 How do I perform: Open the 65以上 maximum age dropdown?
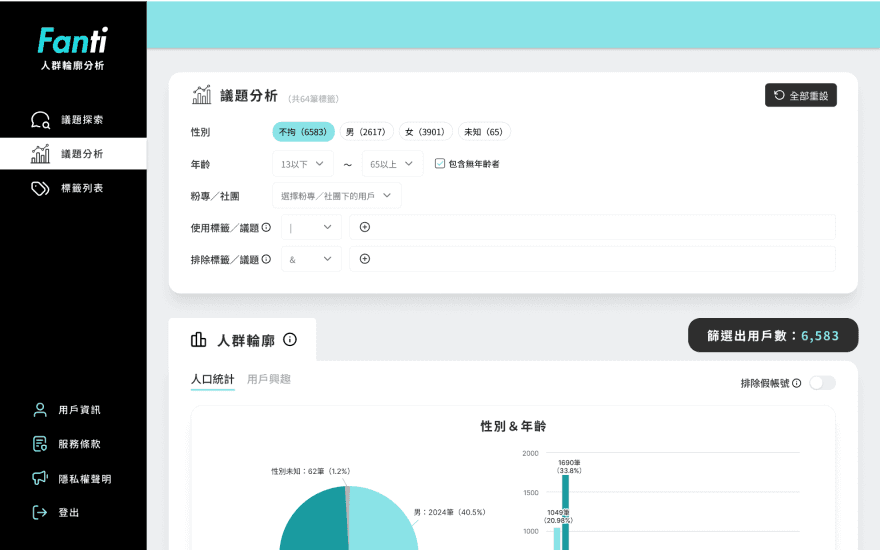pos(392,164)
